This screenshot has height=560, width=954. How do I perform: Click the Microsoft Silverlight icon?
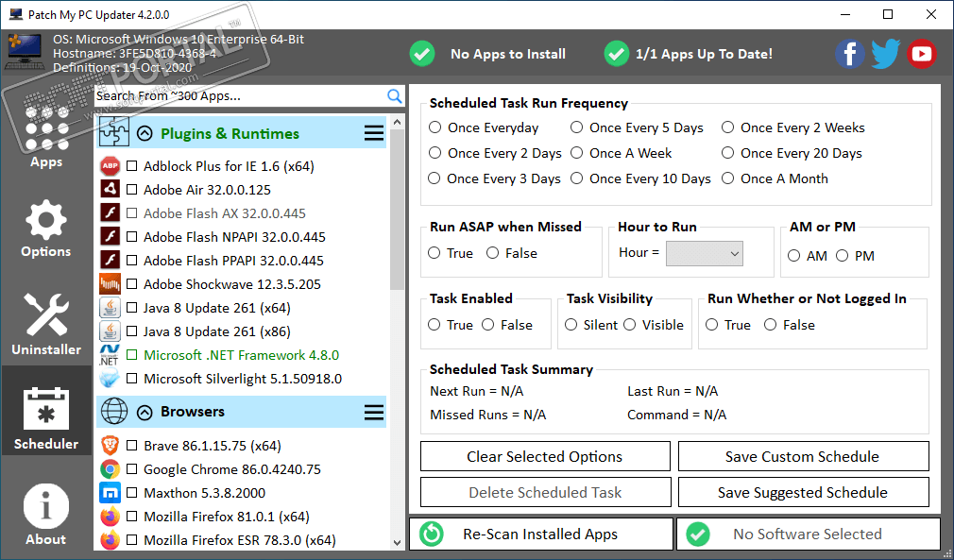coord(111,379)
